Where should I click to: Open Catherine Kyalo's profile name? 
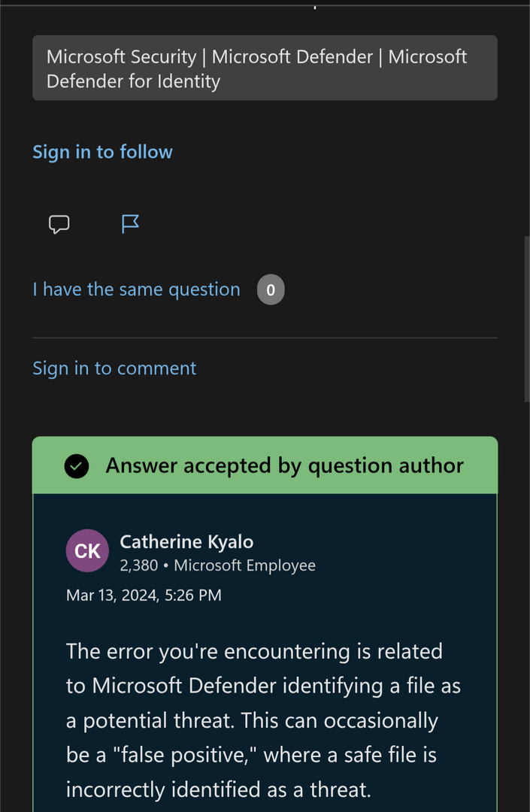[186, 541]
